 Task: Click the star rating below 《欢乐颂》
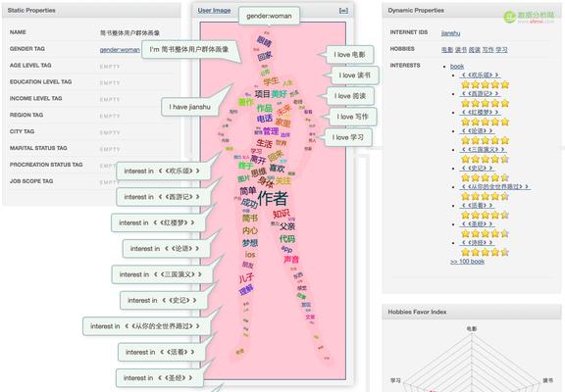485,84
